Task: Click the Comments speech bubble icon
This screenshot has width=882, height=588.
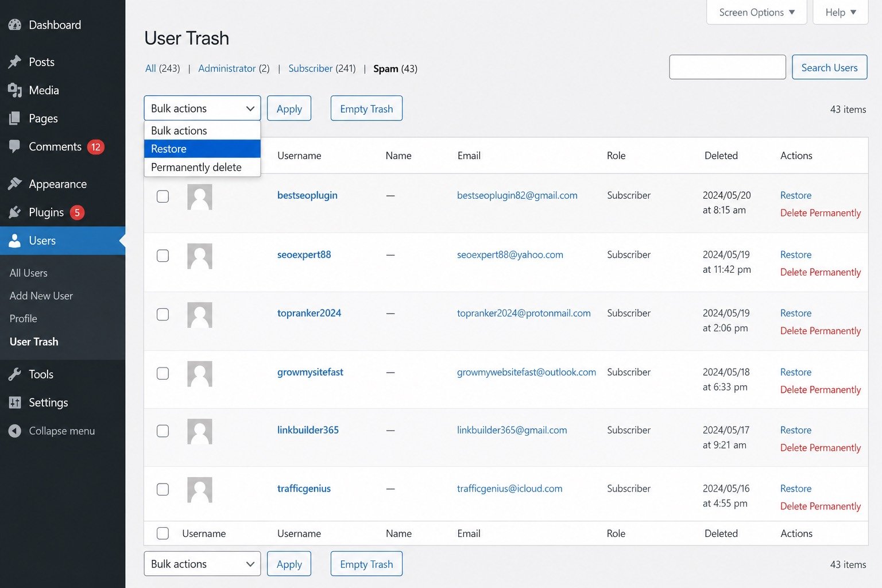Action: coord(15,146)
